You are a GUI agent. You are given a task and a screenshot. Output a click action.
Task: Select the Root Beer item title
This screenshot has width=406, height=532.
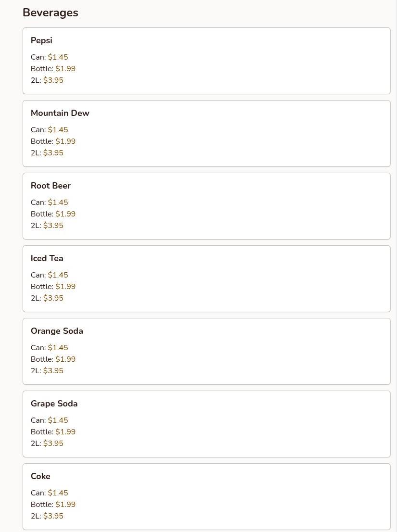(51, 186)
